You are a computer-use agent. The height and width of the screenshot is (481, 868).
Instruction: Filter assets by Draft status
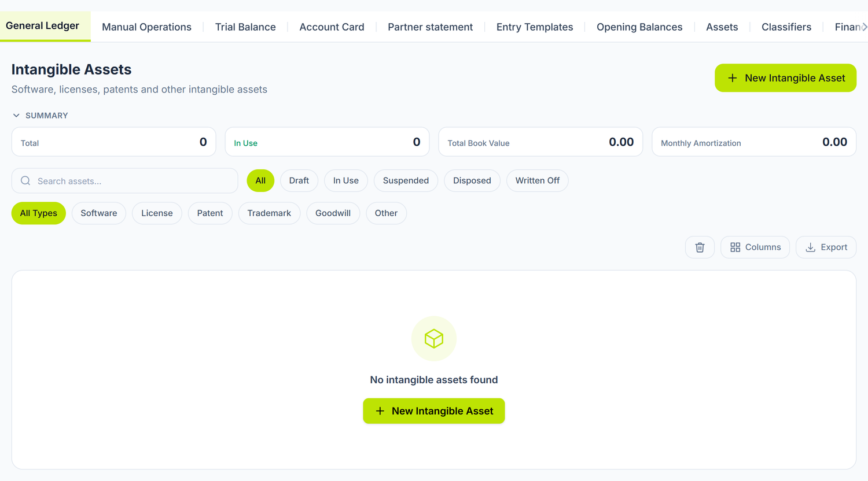(x=299, y=181)
